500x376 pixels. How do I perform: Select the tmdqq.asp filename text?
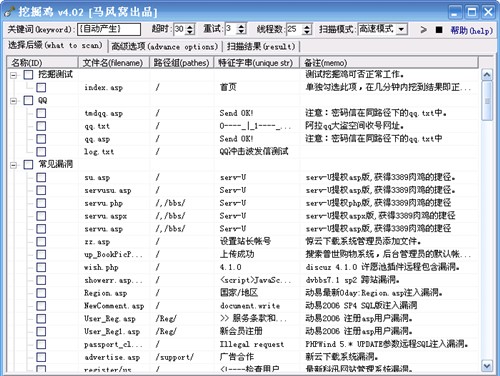pos(103,113)
